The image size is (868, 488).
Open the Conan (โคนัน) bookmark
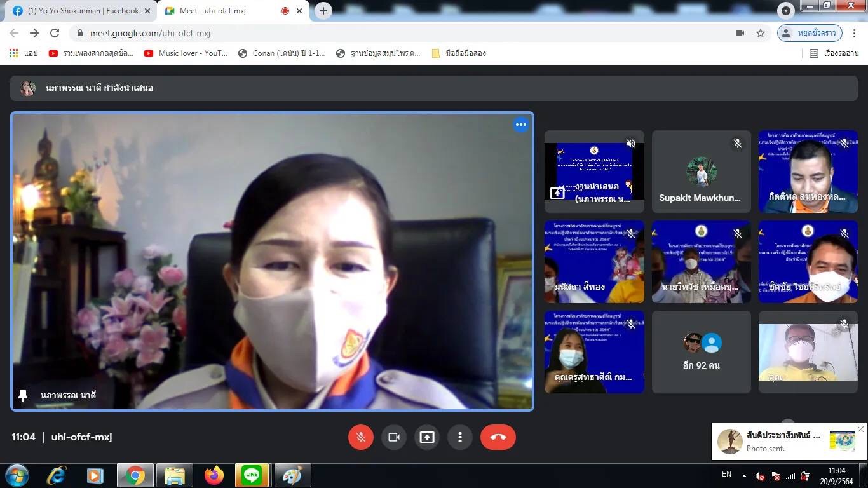[281, 53]
